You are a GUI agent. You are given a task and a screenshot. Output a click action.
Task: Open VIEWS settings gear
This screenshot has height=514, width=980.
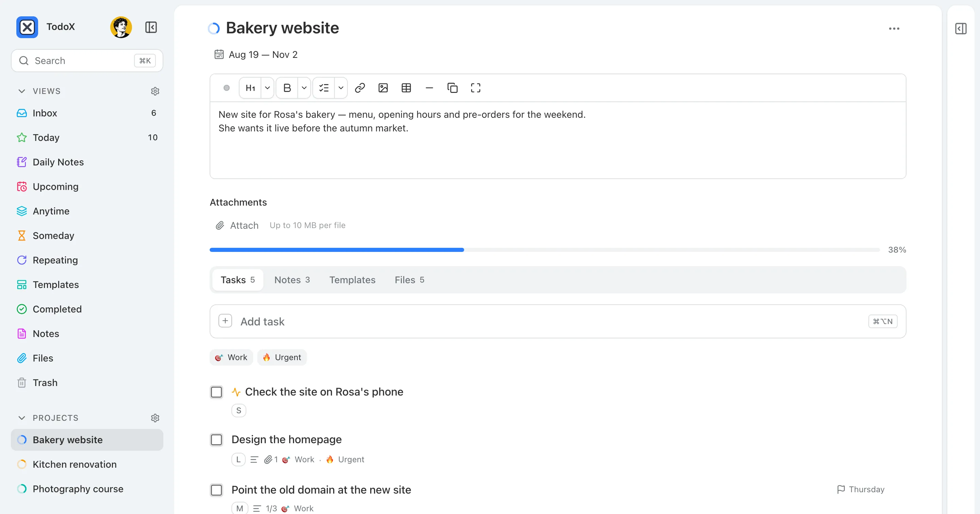(x=155, y=91)
